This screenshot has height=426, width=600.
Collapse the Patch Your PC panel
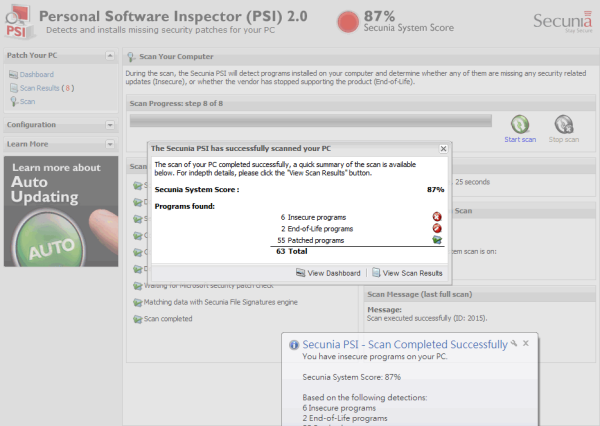(110, 56)
